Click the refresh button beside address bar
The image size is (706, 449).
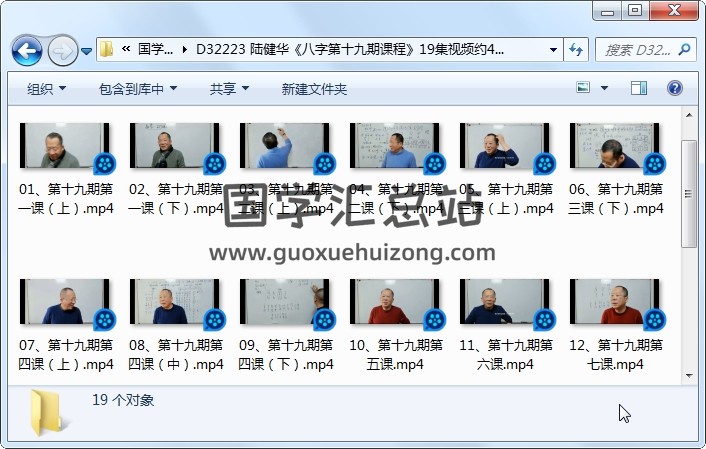pyautogui.click(x=576, y=49)
